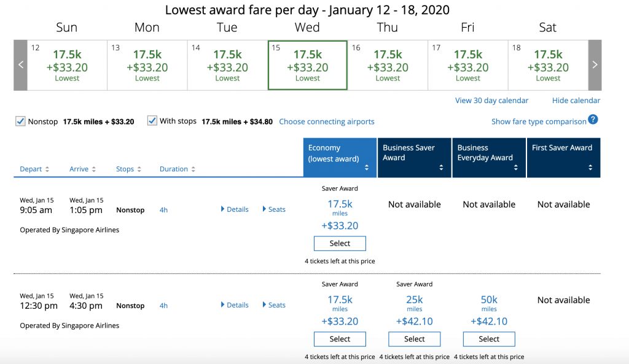Click Hide calendar to collapse the fare calendar
629x364 pixels.
[576, 100]
